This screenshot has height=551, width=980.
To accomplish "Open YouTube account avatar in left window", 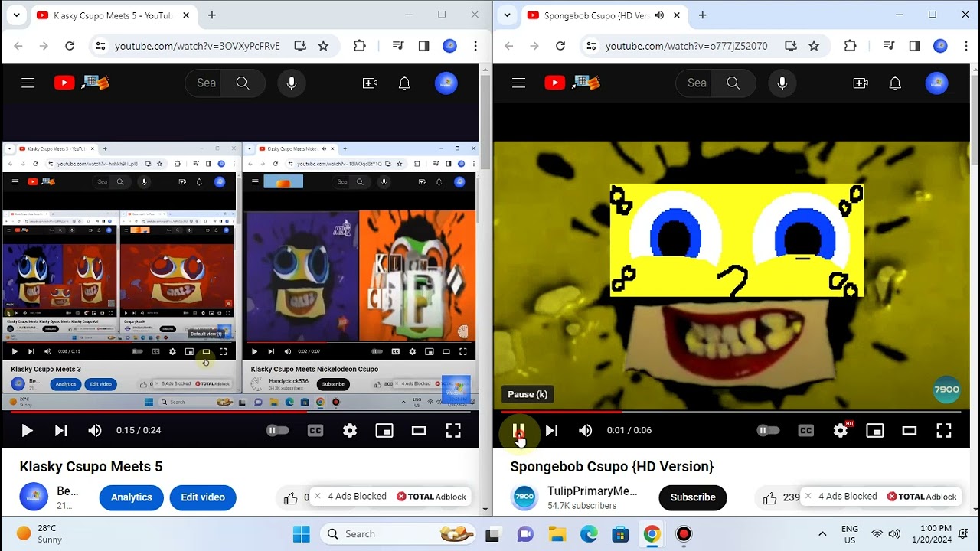I will [446, 83].
